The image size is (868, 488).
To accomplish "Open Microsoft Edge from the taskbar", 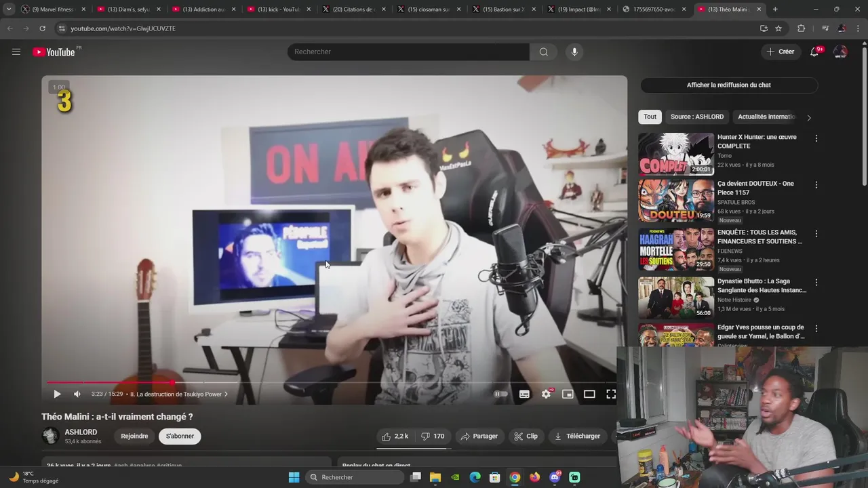I will tap(475, 477).
